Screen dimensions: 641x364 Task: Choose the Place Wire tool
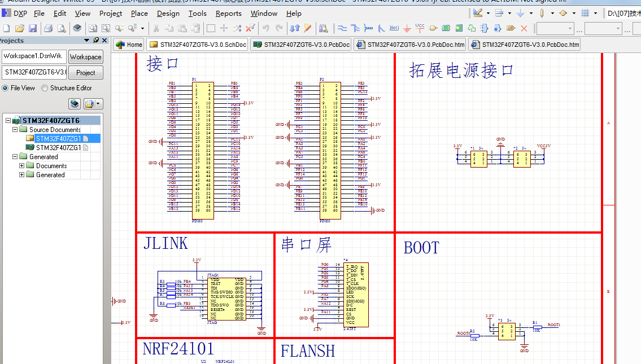click(x=342, y=28)
